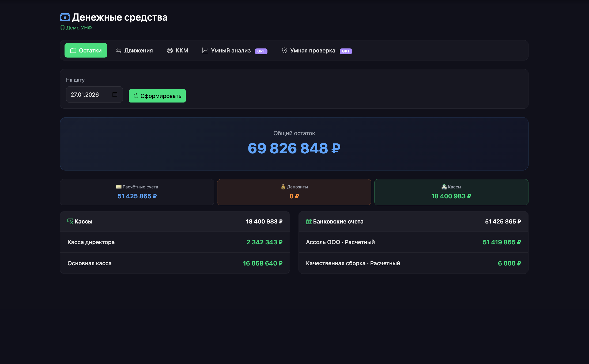The height and width of the screenshot is (364, 589).
Task: Click the database icon next to Демо УНФ
Action: click(62, 28)
